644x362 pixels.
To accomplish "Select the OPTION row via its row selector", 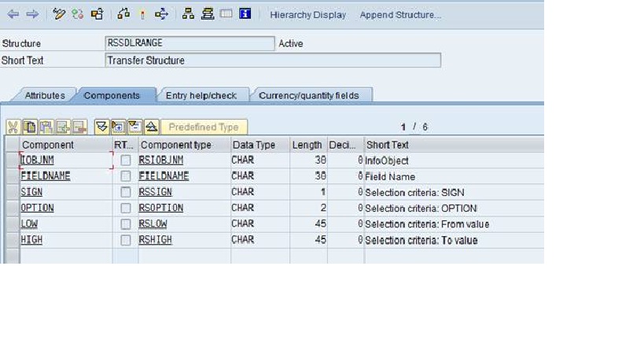I will 13,208.
